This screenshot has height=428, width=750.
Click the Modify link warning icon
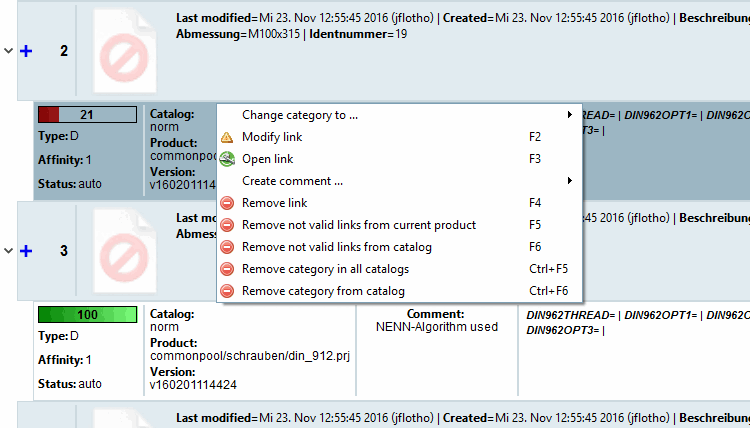tap(227, 137)
